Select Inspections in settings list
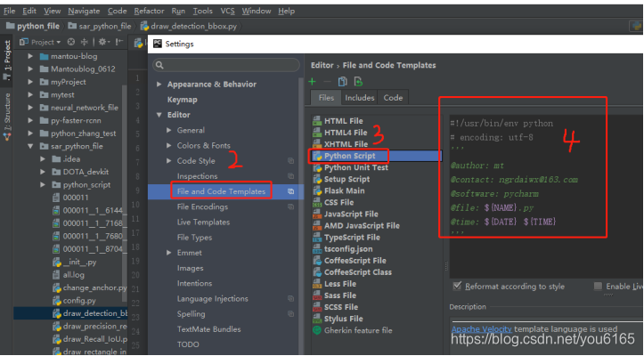Screen dimensions: 644x356 point(197,176)
